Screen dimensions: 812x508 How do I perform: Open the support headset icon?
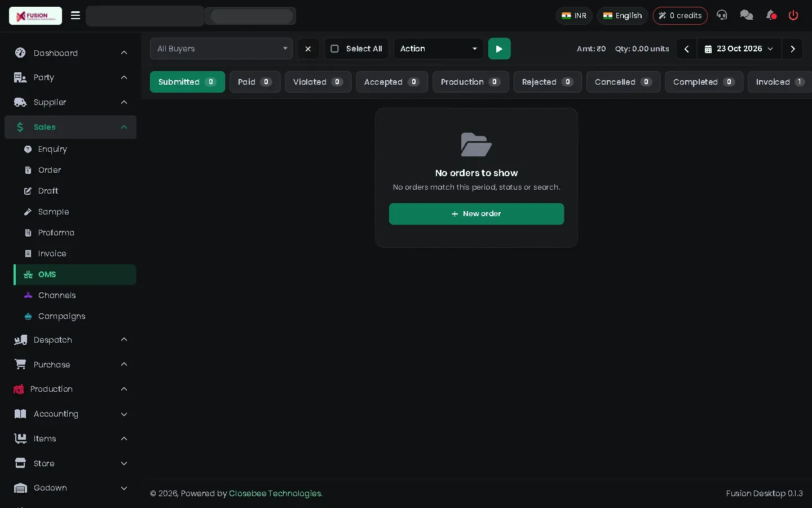(x=722, y=15)
